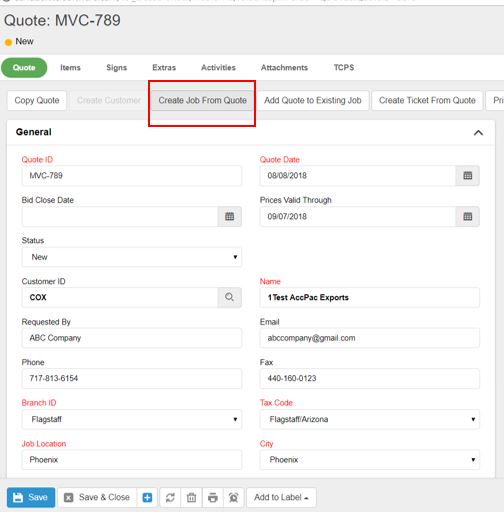
Task: Open the Bid Close Date calendar icon
Action: click(x=229, y=217)
